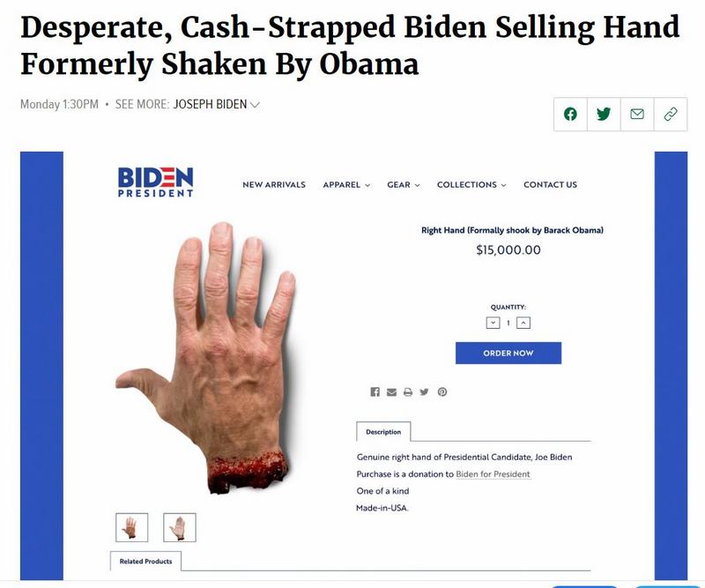Share the article on Twitter
Image resolution: width=705 pixels, height=588 pixels.
[x=604, y=115]
